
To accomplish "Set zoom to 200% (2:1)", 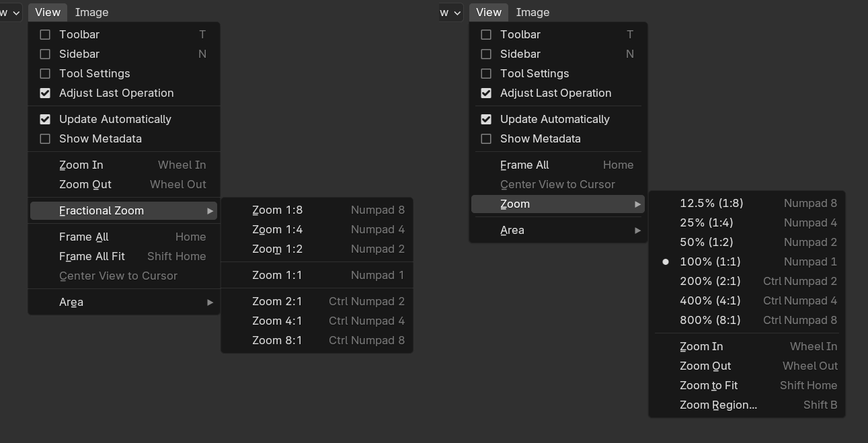I will tap(747, 281).
